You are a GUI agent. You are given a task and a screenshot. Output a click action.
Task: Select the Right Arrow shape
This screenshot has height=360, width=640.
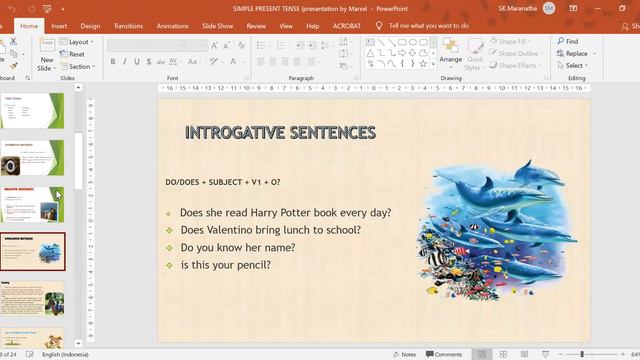pyautogui.click(x=402, y=53)
